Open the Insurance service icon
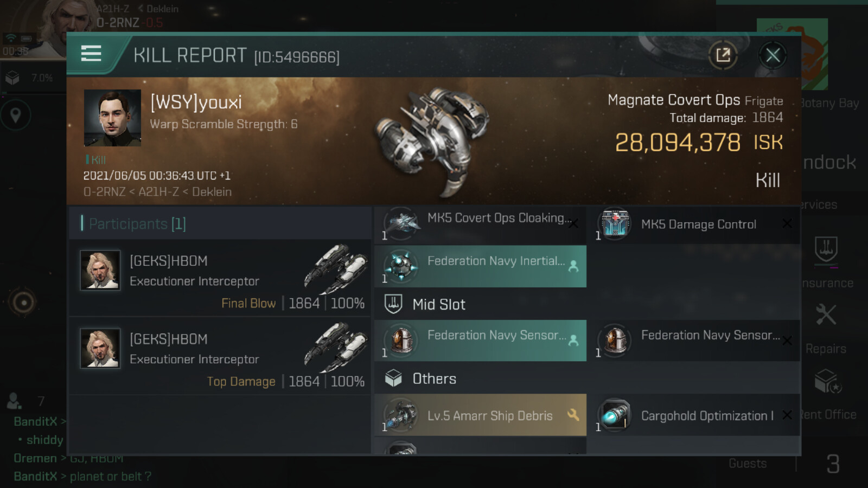The height and width of the screenshot is (488, 868). pos(826,251)
